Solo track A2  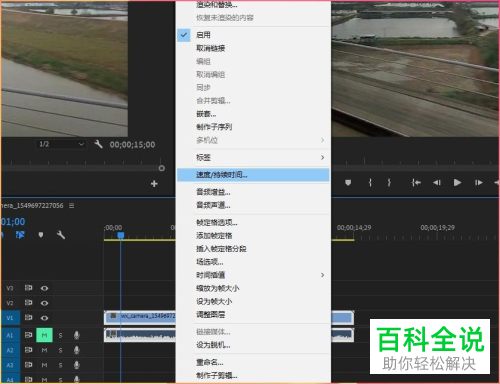point(60,350)
